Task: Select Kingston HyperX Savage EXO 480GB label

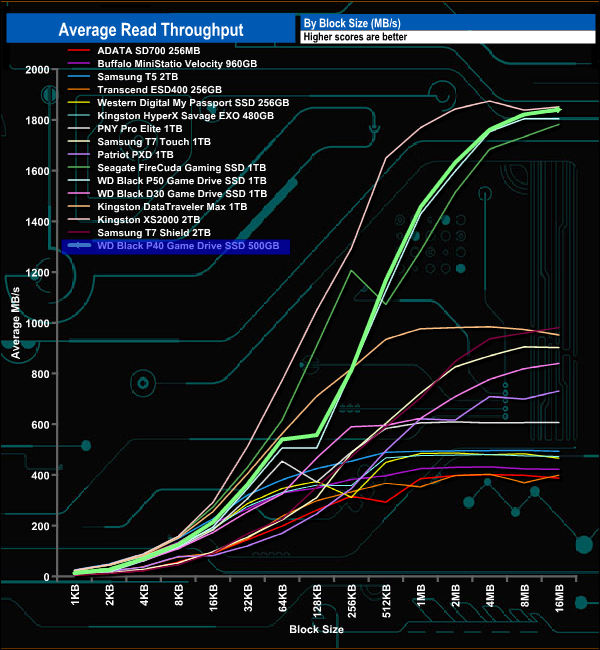Action: (185, 116)
